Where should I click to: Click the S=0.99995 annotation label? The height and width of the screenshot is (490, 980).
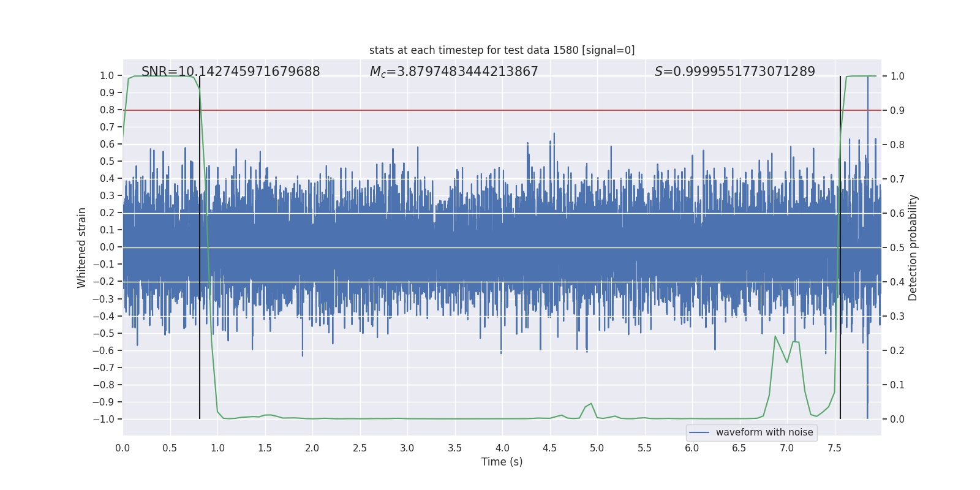pyautogui.click(x=734, y=72)
